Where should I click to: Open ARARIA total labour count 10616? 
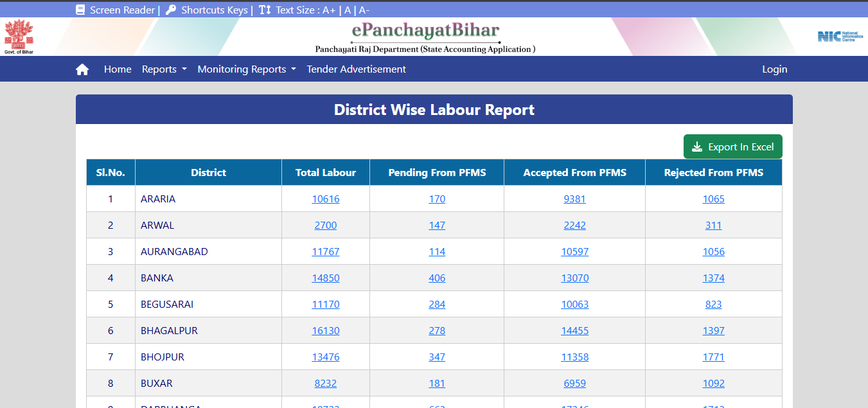pos(325,199)
